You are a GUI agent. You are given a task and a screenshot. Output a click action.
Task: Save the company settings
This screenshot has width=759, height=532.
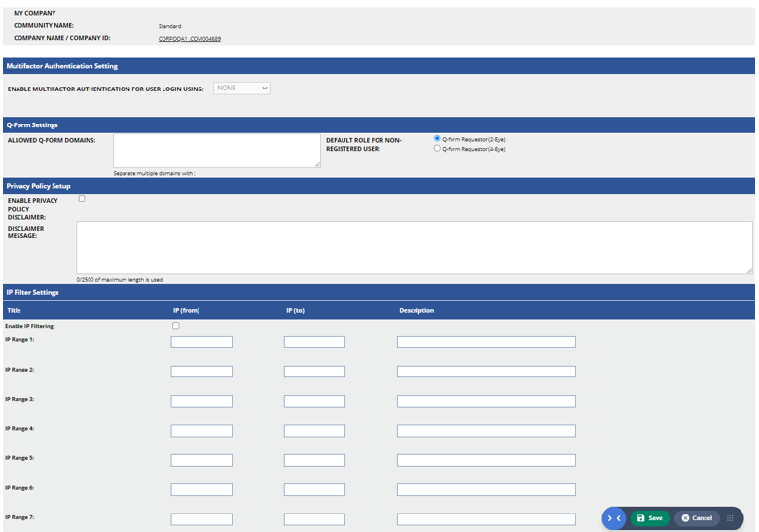coord(650,518)
